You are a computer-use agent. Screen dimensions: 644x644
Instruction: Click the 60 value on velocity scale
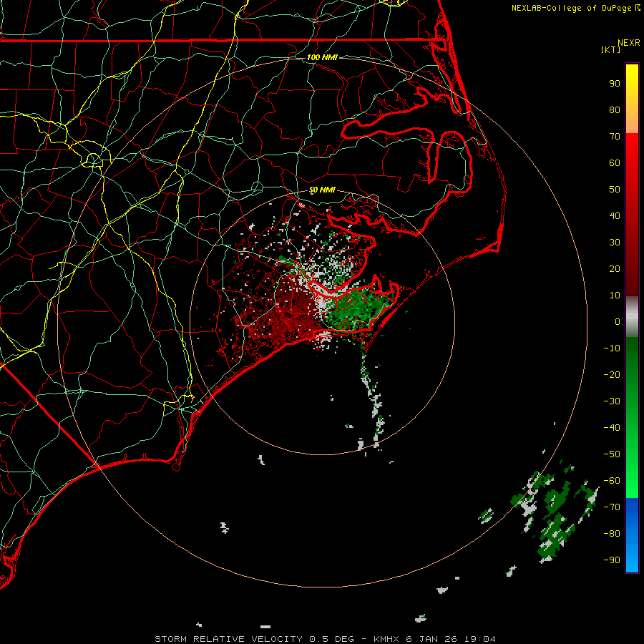615,162
